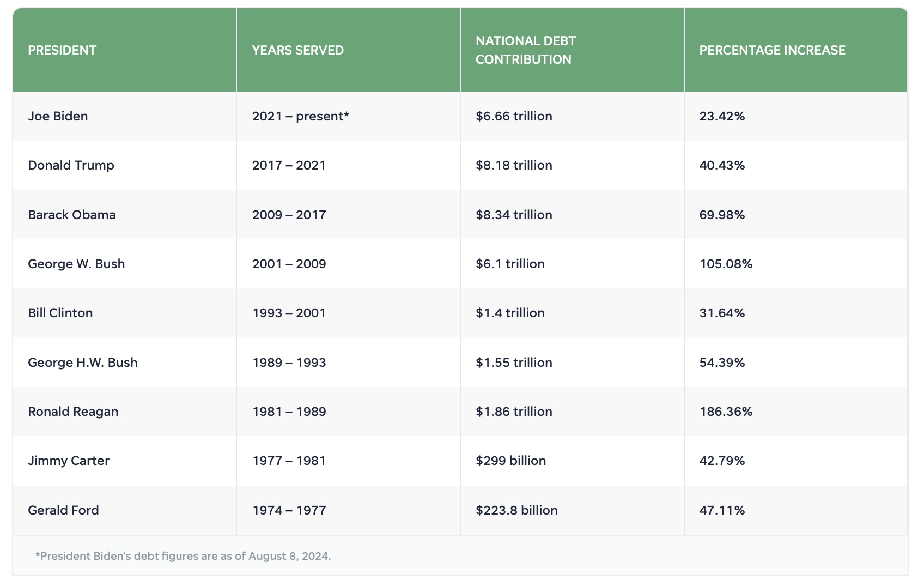Viewport: 924px width, 580px height.
Task: Select the Ronald Reagan name cell
Action: click(73, 412)
